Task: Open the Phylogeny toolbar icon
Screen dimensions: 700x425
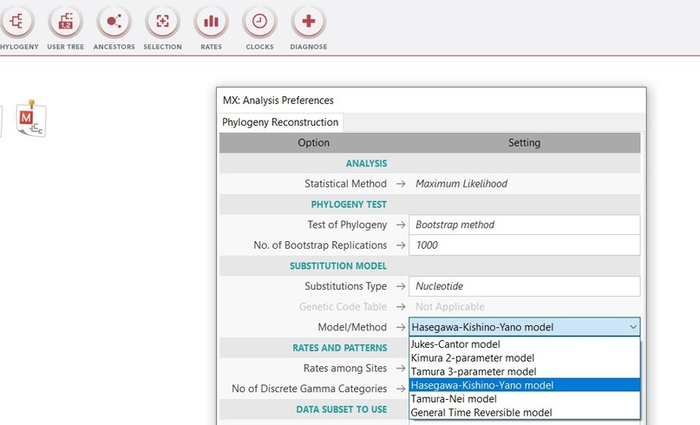Action: click(17, 22)
